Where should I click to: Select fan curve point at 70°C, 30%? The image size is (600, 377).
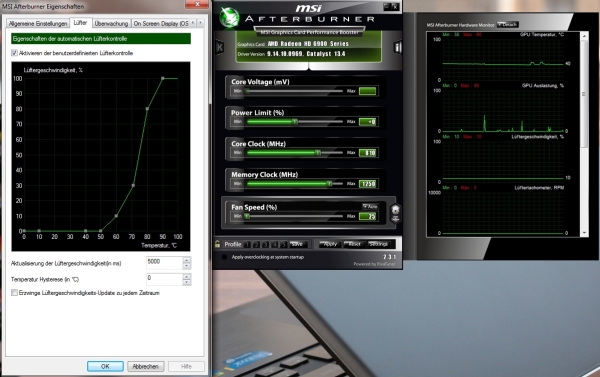[133, 185]
